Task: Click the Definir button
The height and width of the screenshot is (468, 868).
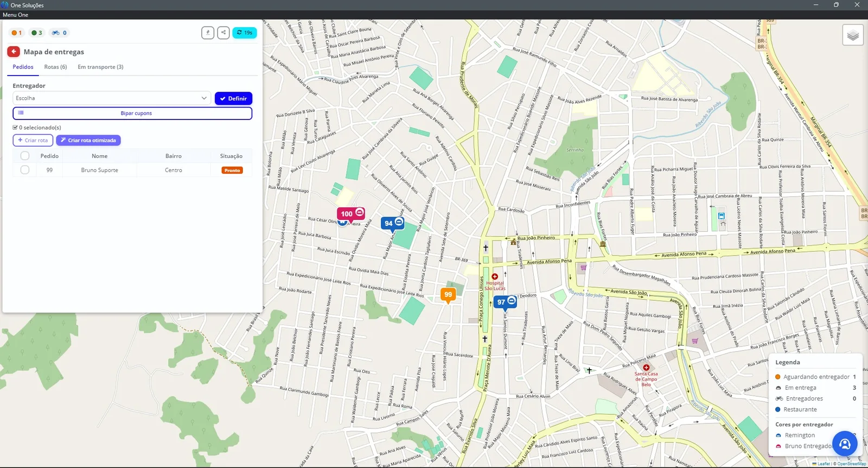Action: [x=233, y=98]
